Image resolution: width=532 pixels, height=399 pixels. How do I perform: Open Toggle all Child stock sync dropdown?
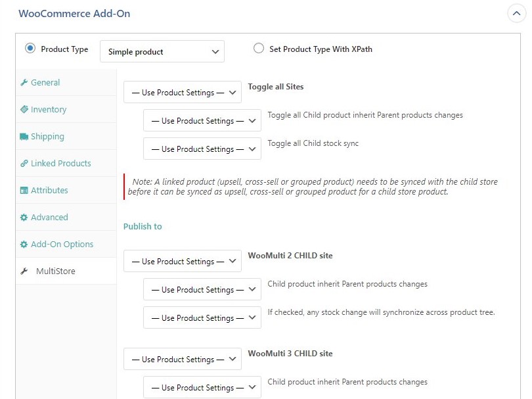pos(202,149)
